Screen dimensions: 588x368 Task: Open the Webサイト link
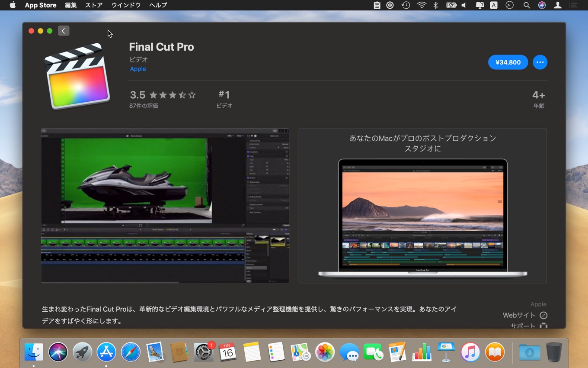(x=519, y=315)
